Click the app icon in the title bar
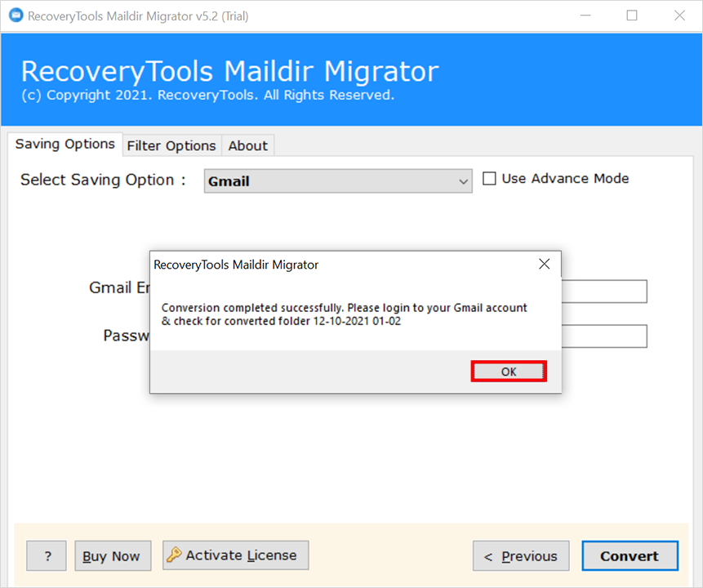Viewport: 703px width, 588px height. tap(16, 16)
